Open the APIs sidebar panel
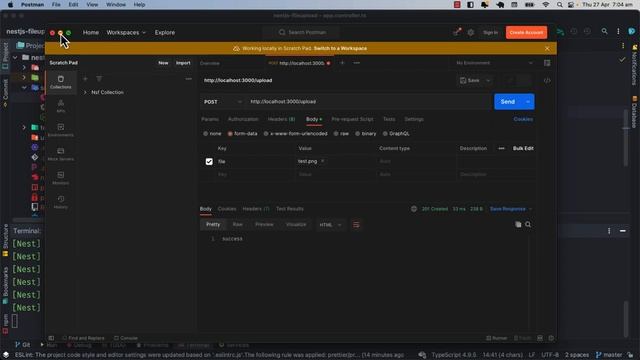This screenshot has width=640, height=360. click(61, 106)
